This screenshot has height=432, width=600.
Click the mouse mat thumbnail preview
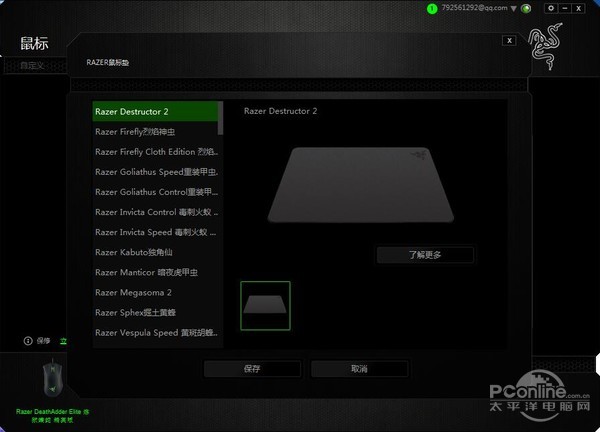[265, 306]
